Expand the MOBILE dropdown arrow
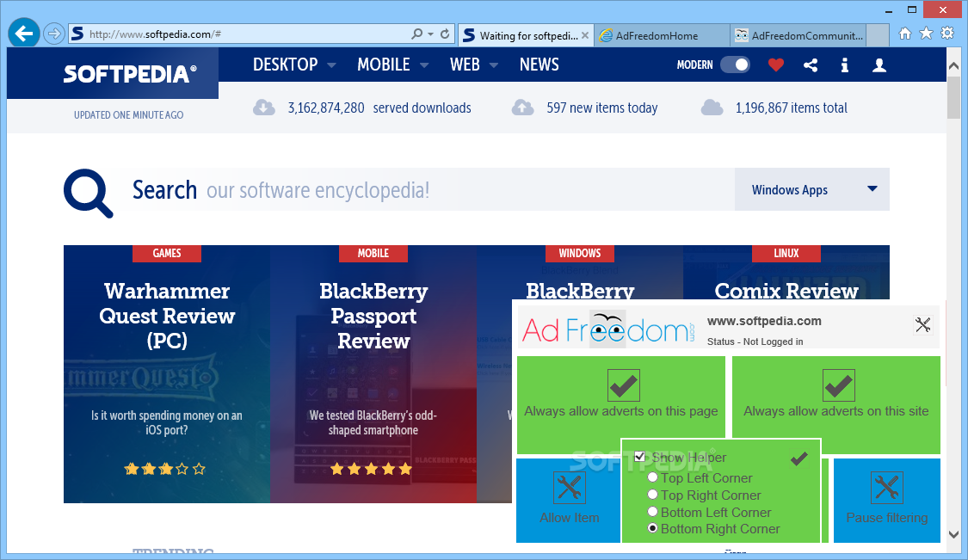The width and height of the screenshot is (968, 560). 424,65
